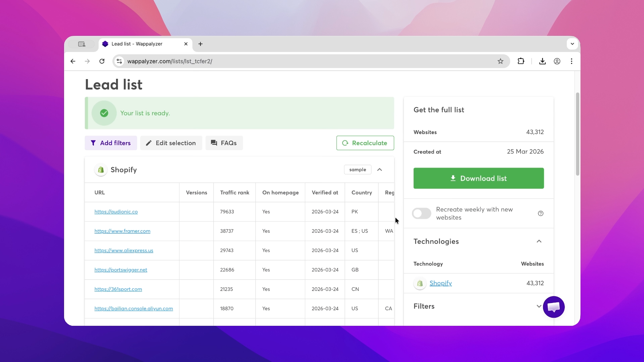Click the URL column header

click(100, 193)
